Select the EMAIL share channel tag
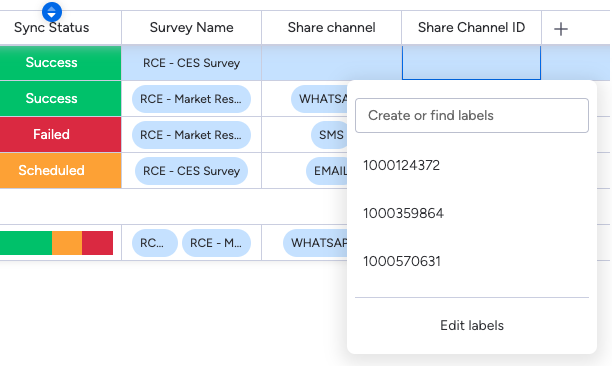Viewport: 612px width, 366px height. 327,171
